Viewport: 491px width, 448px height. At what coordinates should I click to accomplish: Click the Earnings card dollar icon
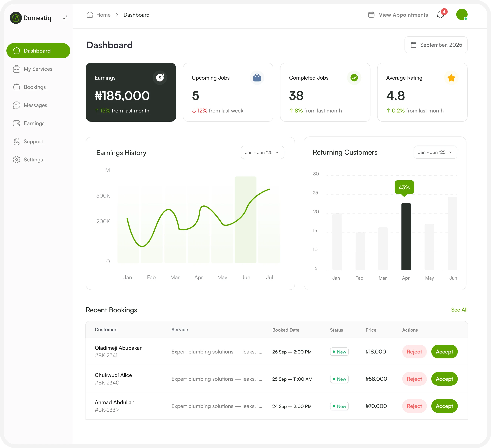160,78
